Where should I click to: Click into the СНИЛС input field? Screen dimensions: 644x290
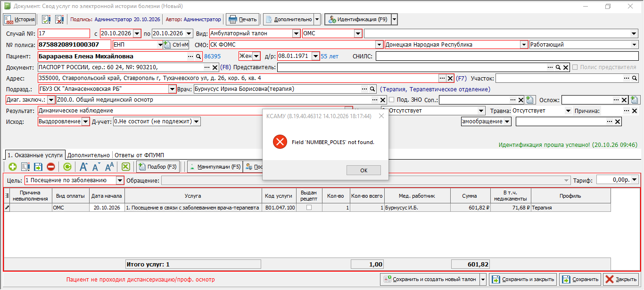pyautogui.click(x=507, y=56)
